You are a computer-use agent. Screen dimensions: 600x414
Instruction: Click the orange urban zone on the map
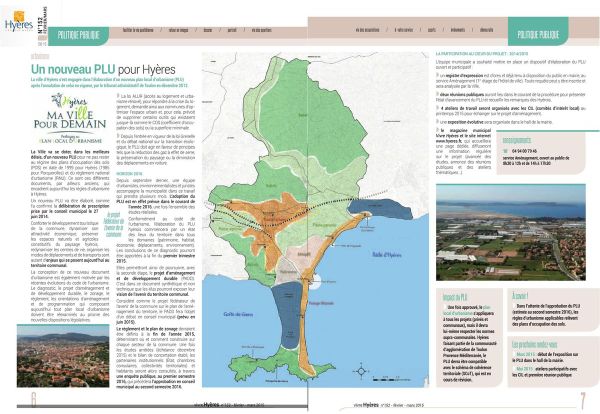(x=268, y=220)
